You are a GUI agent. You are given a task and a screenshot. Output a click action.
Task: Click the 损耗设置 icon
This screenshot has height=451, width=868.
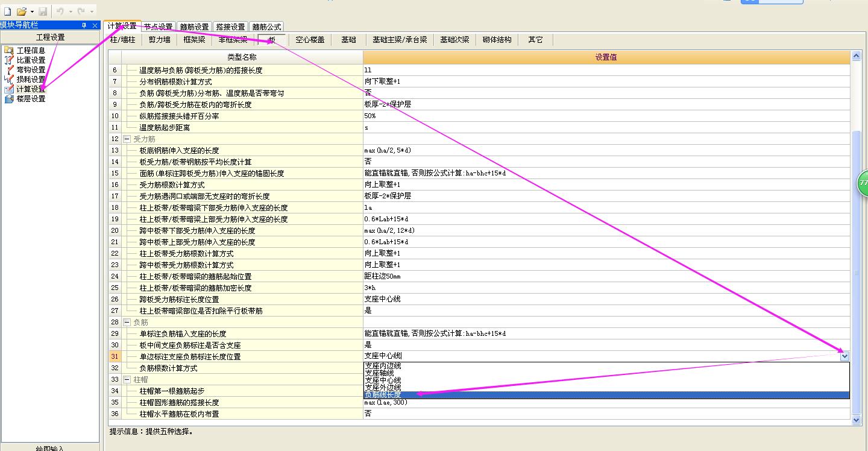(8, 79)
